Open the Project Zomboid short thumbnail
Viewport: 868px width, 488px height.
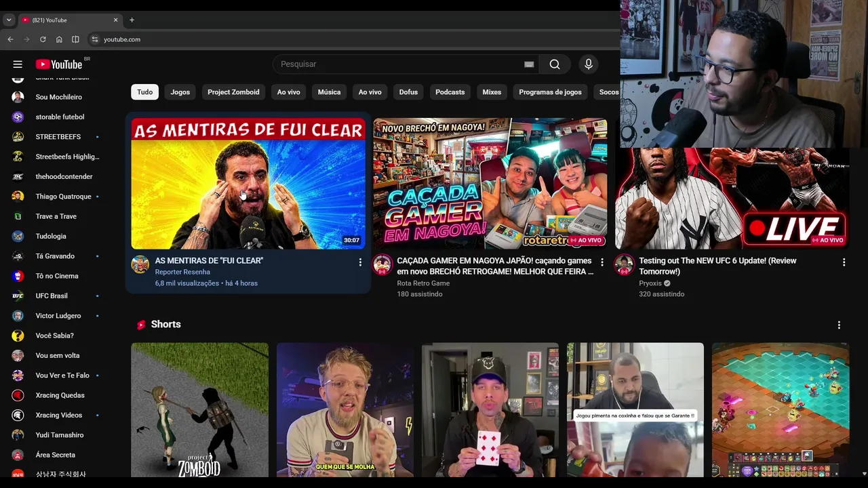tap(200, 410)
